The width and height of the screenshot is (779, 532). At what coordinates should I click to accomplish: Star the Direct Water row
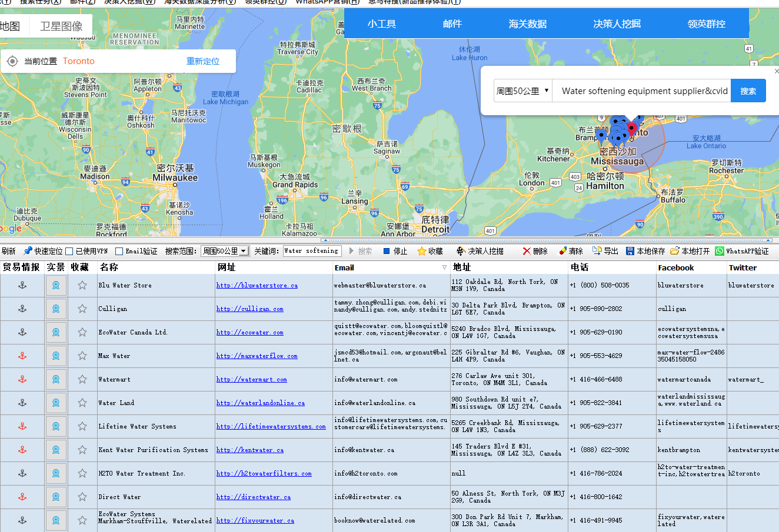(82, 497)
